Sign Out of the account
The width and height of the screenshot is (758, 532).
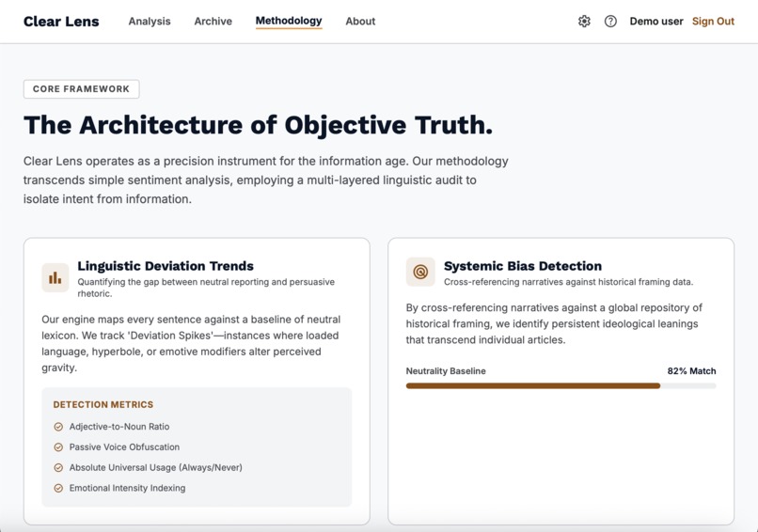tap(713, 22)
